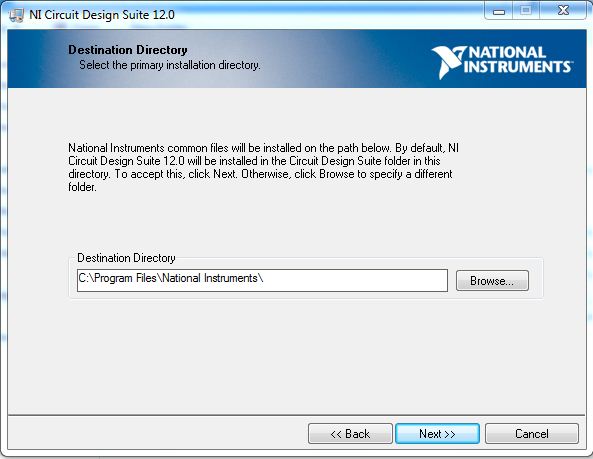
Task: Click the disabled maximize button
Action: (526, 11)
